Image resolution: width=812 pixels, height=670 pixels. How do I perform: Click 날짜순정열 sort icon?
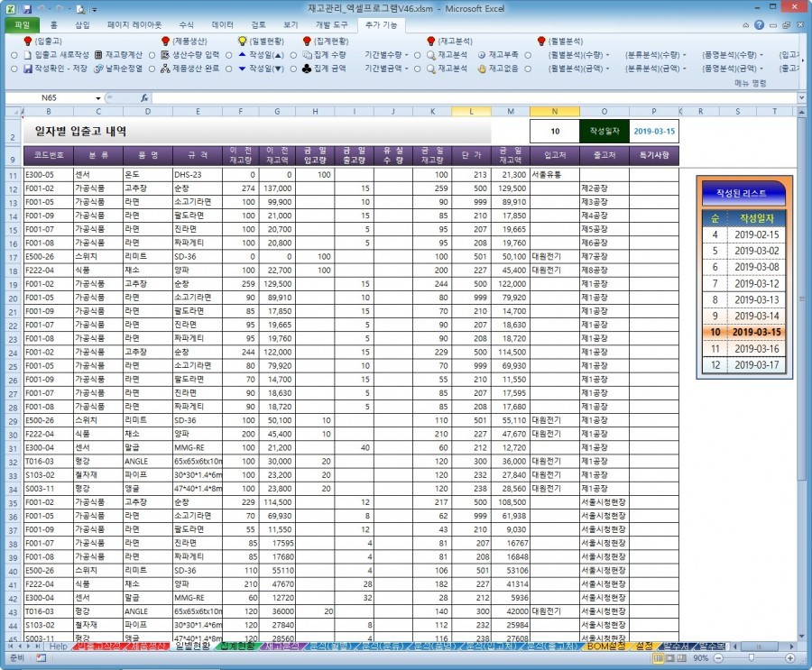[x=97, y=69]
